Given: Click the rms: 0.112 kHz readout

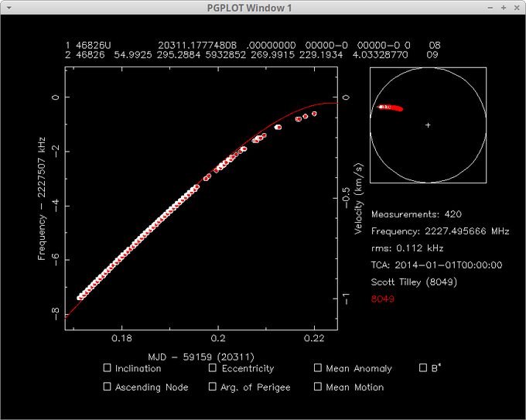Looking at the screenshot, I should tap(407, 248).
